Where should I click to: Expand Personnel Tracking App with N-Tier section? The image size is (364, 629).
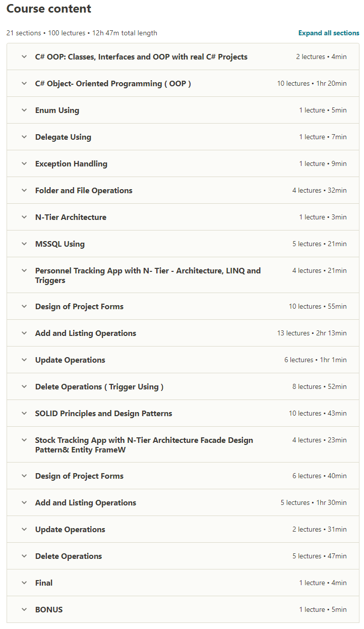(183, 275)
